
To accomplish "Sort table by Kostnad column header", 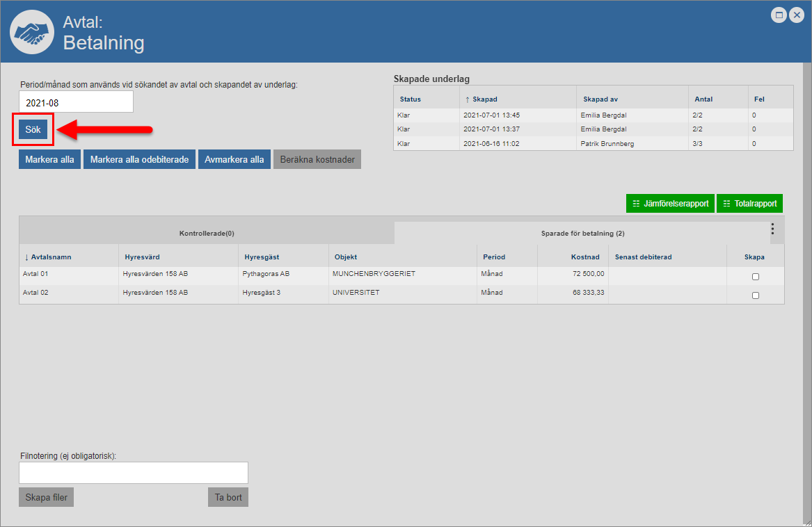I will [x=584, y=257].
